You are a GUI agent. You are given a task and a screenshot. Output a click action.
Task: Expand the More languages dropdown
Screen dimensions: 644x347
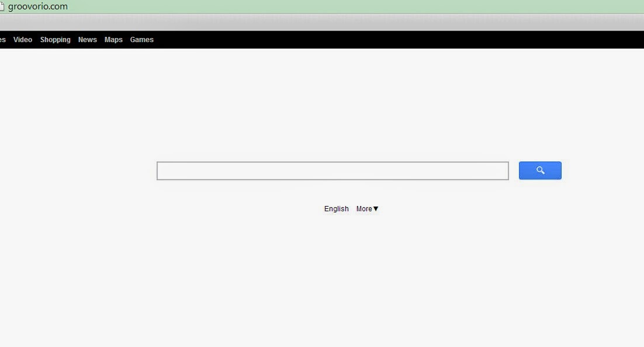click(x=367, y=209)
